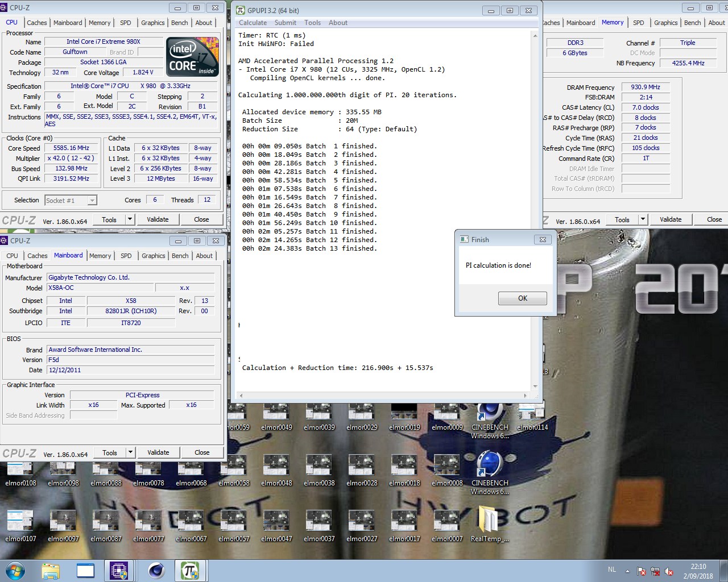Click GPUPI vertical scrollbar up arrow
The width and height of the screenshot is (728, 582).
point(535,35)
